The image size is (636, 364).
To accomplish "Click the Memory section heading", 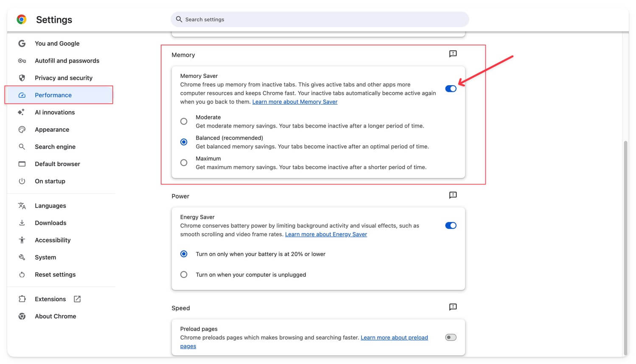I will pyautogui.click(x=183, y=55).
